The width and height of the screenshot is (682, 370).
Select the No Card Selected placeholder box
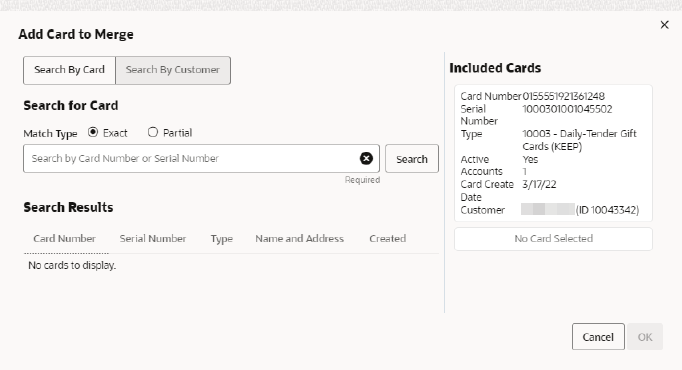(x=553, y=239)
